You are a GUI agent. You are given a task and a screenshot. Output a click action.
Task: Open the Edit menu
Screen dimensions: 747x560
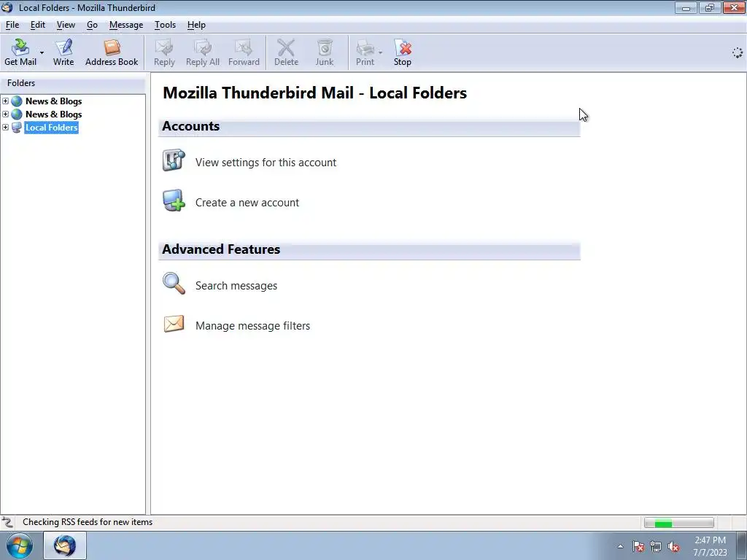pyautogui.click(x=38, y=25)
